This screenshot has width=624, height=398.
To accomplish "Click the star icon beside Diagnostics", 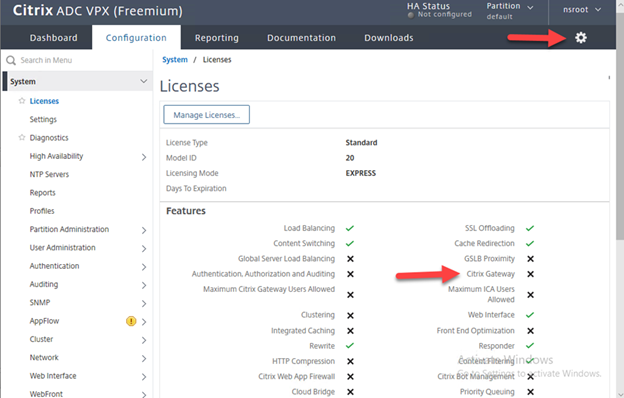I will [22, 137].
